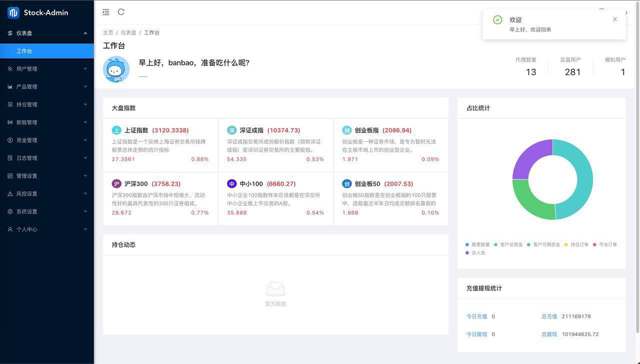Close the 欢迎 notification popup
The width and height of the screenshot is (640, 364).
click(615, 19)
